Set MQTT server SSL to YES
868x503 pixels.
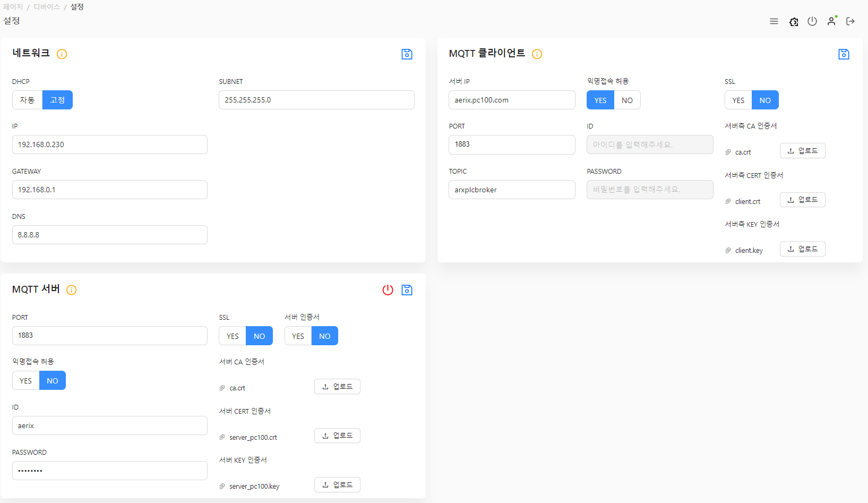tap(233, 336)
